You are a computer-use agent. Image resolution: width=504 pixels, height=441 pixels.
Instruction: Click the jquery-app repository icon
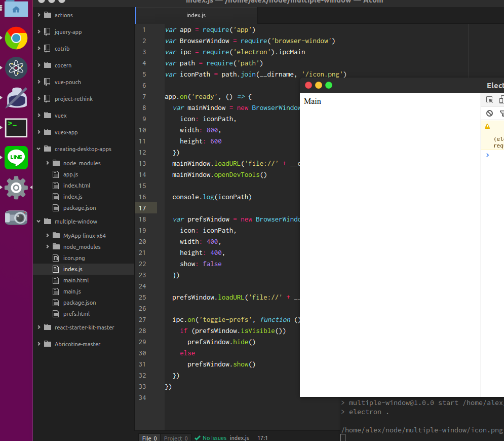tap(47, 31)
